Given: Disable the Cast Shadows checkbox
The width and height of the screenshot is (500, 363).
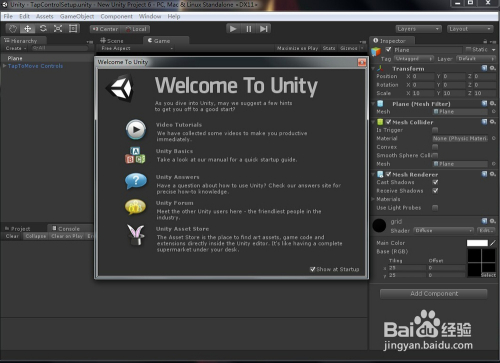Looking at the screenshot, I should [435, 182].
